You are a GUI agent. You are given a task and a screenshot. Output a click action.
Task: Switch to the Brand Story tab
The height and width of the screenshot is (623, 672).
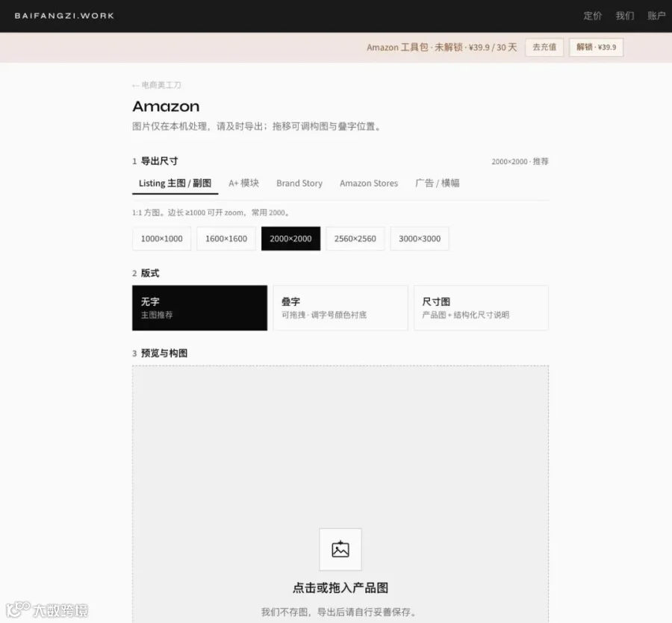click(299, 184)
